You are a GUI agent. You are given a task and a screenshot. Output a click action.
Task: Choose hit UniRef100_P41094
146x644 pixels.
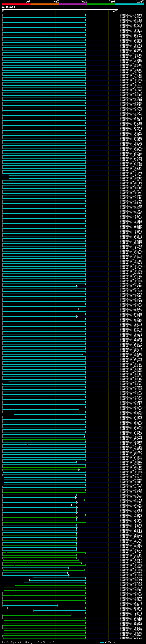point(131,173)
